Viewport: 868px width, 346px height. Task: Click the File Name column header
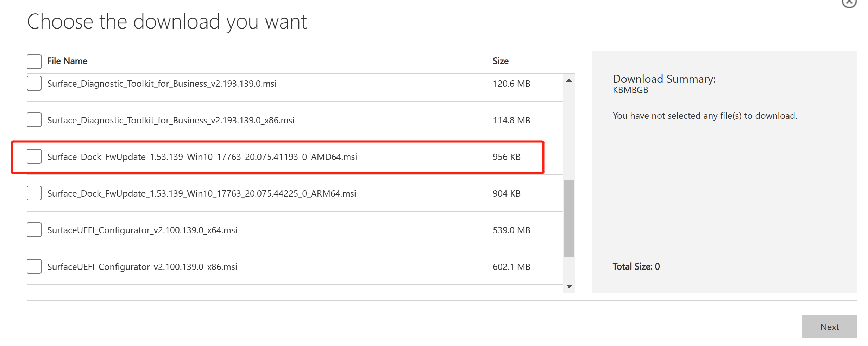(x=67, y=61)
